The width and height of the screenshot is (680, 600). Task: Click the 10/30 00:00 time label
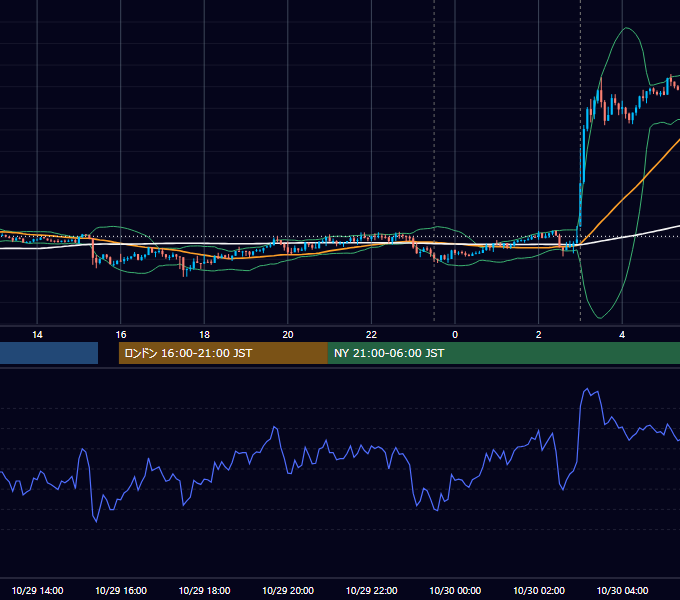pos(455,590)
